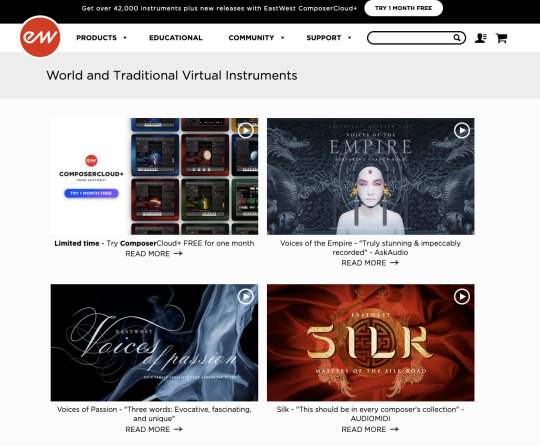Click the 'Limited time - Try ComposerCloud+' text
This screenshot has height=446, width=540.
click(154, 243)
